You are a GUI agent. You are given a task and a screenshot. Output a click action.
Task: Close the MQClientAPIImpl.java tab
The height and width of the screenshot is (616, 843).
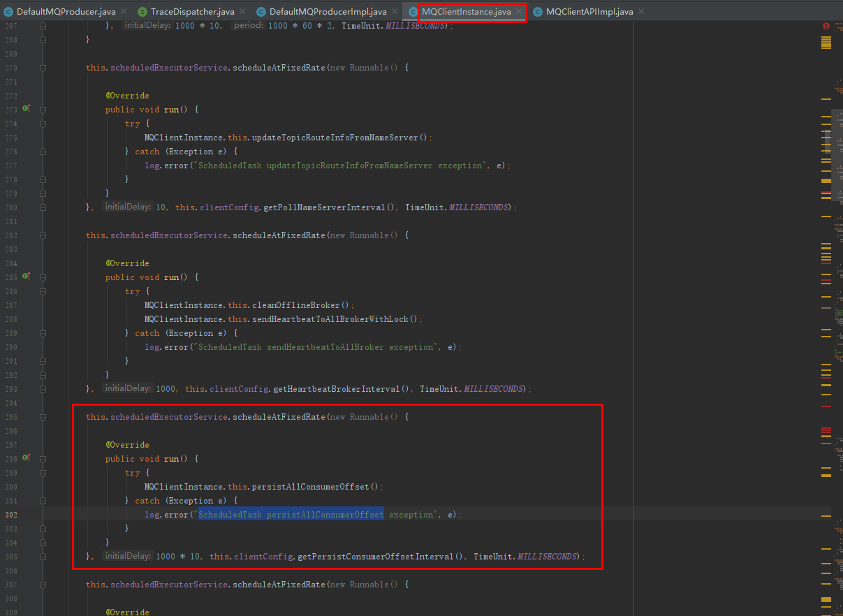(x=640, y=12)
